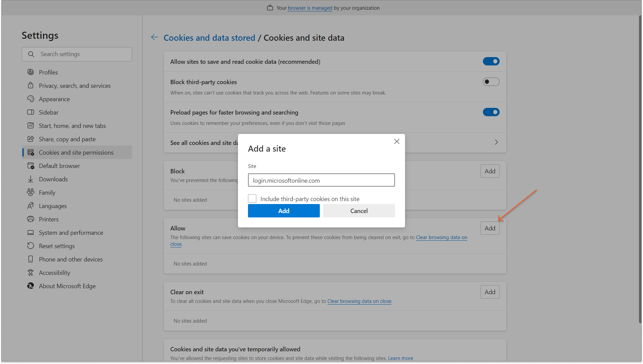Click the Appearance palette icon
The image size is (643, 364).
(30, 99)
